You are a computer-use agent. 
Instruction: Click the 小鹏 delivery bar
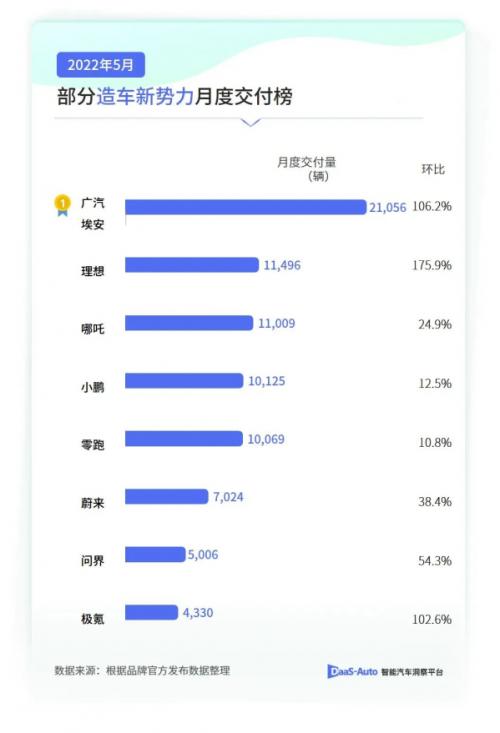pyautogui.click(x=184, y=381)
